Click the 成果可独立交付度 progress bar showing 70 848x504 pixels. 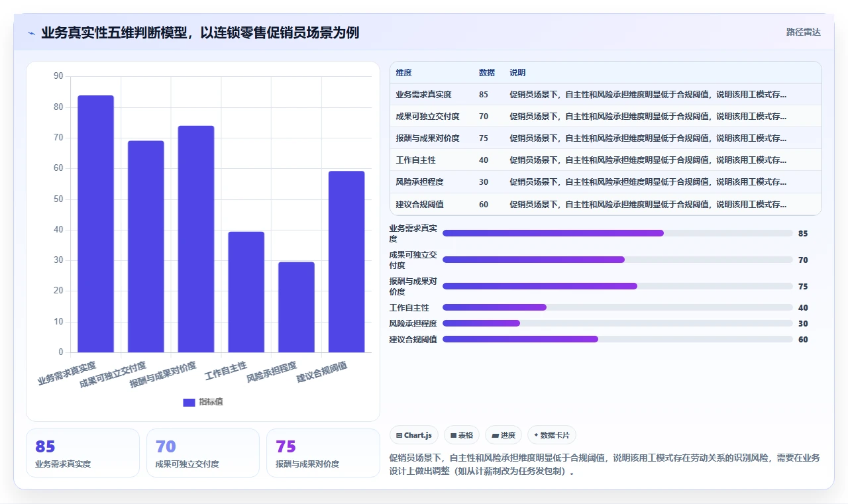pyautogui.click(x=617, y=260)
